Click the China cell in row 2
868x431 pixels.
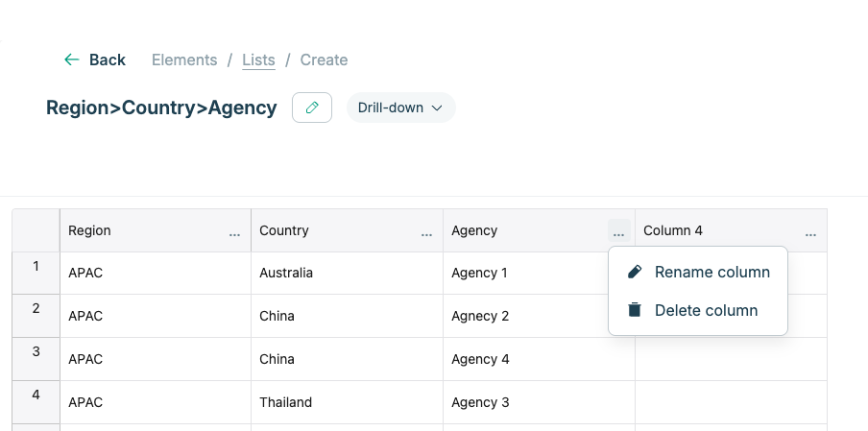coord(347,316)
